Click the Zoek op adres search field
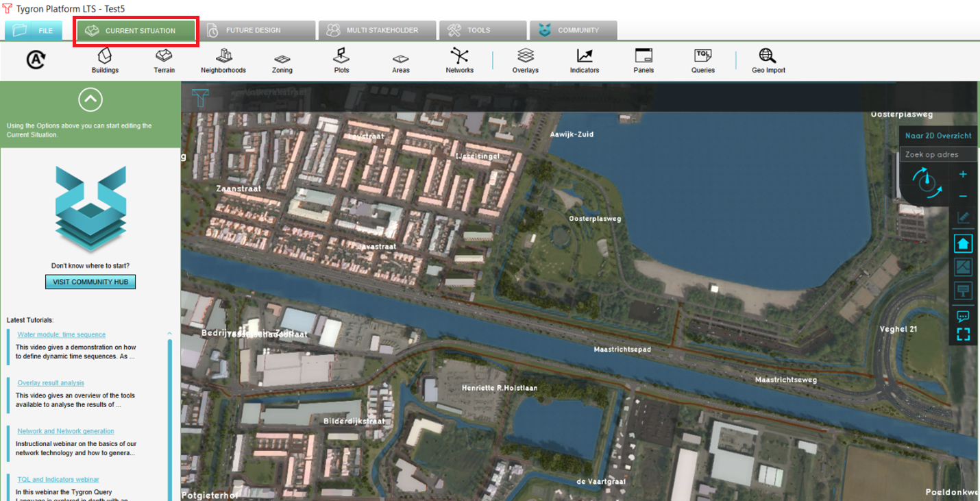The width and height of the screenshot is (980, 501). tap(936, 155)
